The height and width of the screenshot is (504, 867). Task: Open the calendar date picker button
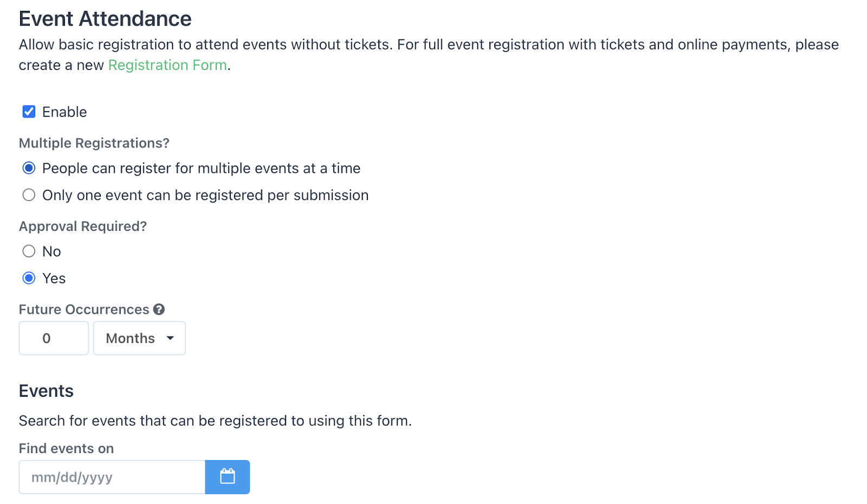pos(227,477)
